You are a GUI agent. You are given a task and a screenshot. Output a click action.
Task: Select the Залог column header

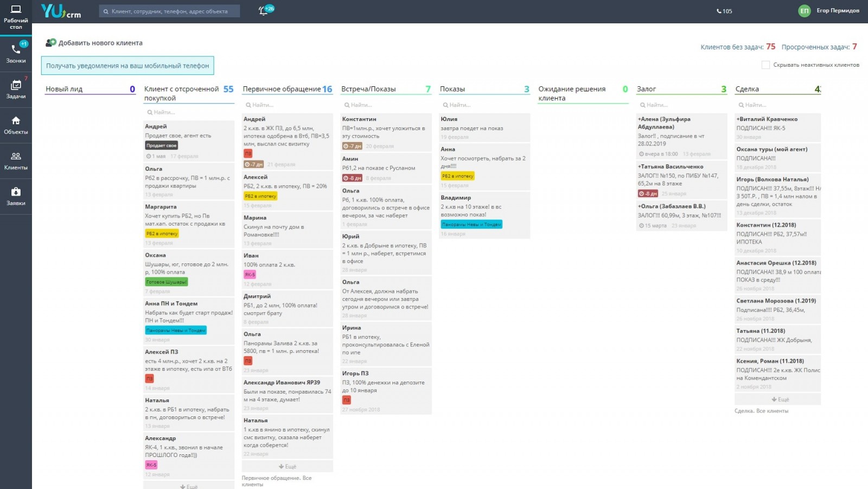(646, 89)
